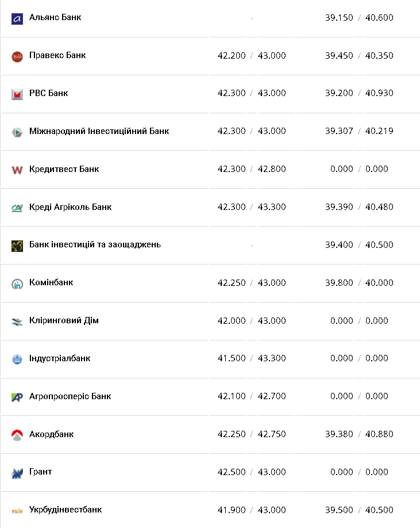Open the Кліринговий Дім bank name link
The width and height of the screenshot is (420, 528).
click(x=64, y=320)
